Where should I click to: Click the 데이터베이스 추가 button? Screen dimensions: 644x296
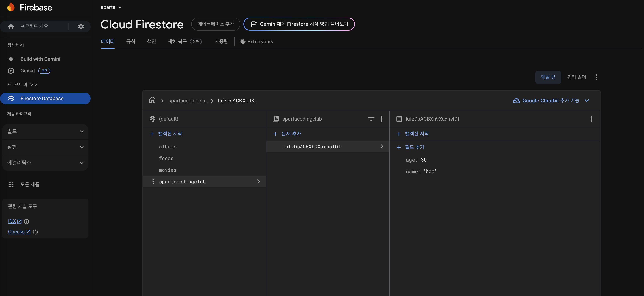(216, 24)
